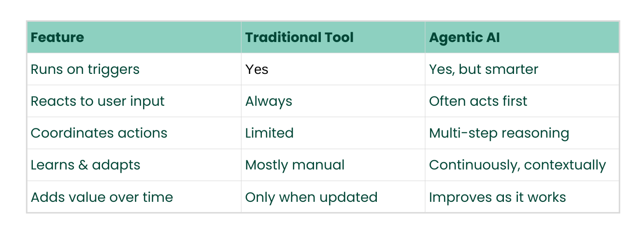Click the Feature column header
The width and height of the screenshot is (644, 239).
(x=134, y=37)
